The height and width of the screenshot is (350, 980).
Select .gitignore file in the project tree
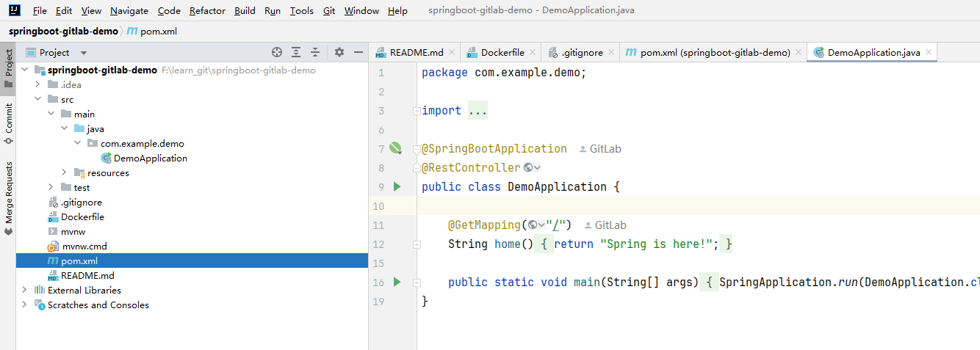81,203
